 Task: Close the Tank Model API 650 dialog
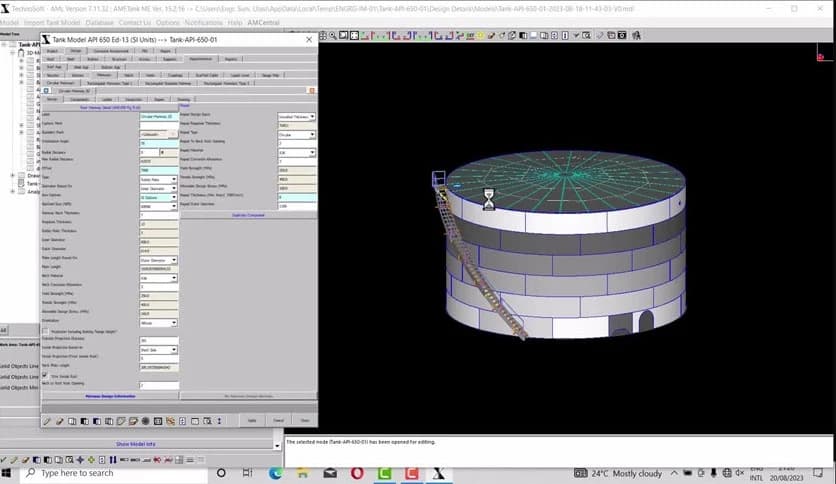[309, 39]
